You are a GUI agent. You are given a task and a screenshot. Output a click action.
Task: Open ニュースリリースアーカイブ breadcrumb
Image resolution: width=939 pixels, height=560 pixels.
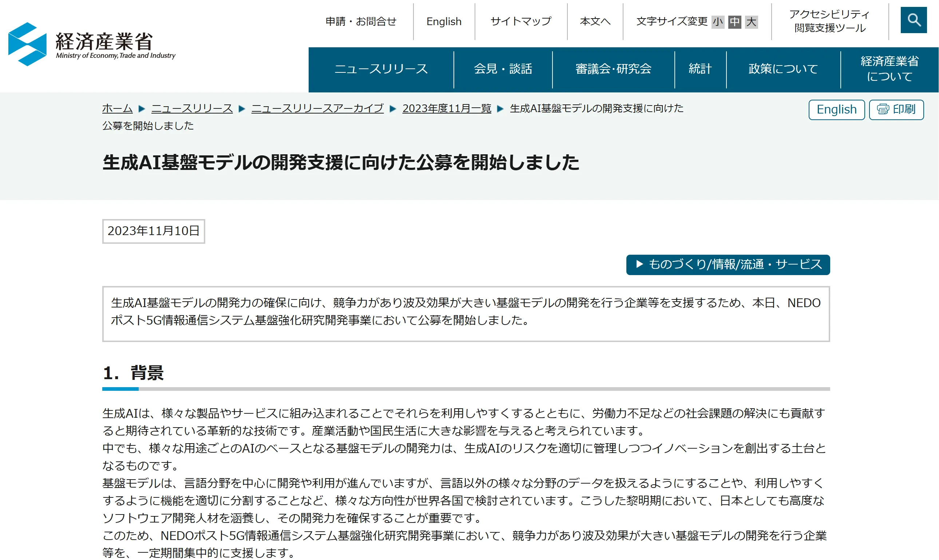pos(317,109)
